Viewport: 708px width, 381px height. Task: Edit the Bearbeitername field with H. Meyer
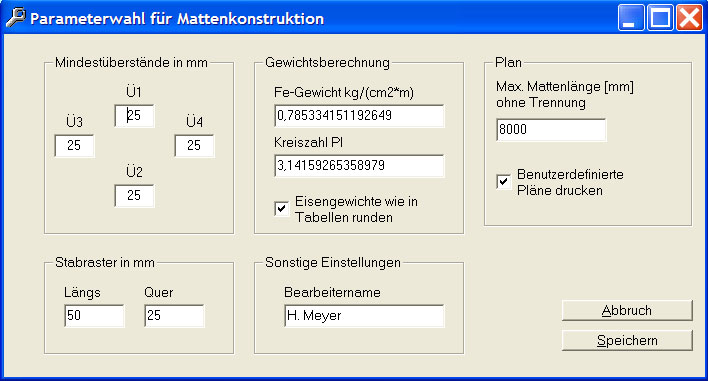364,316
